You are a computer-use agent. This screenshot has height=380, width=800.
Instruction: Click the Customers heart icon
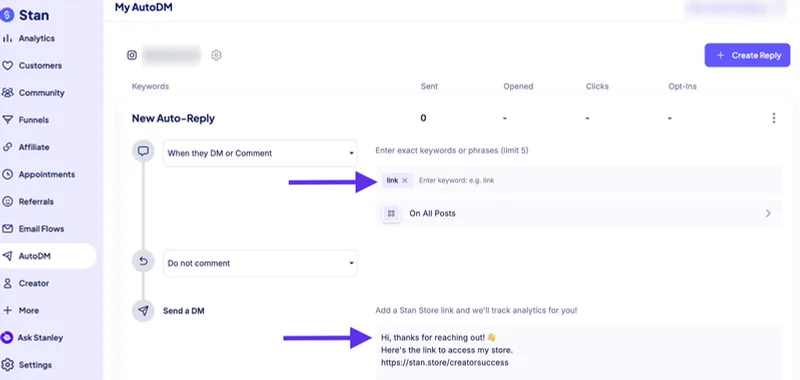click(x=7, y=66)
